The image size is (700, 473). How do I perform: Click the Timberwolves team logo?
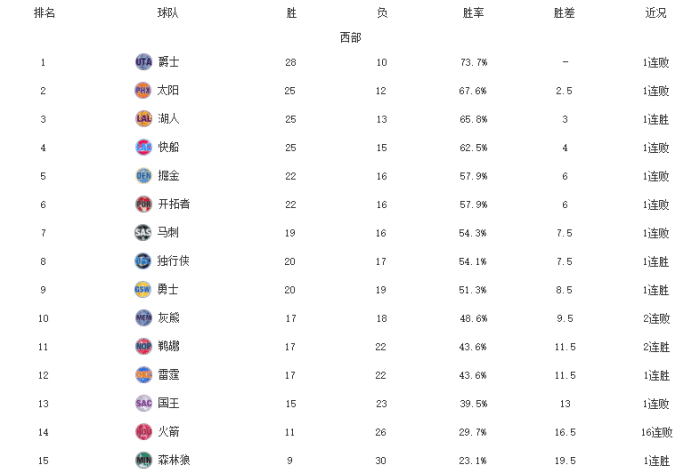(x=144, y=460)
